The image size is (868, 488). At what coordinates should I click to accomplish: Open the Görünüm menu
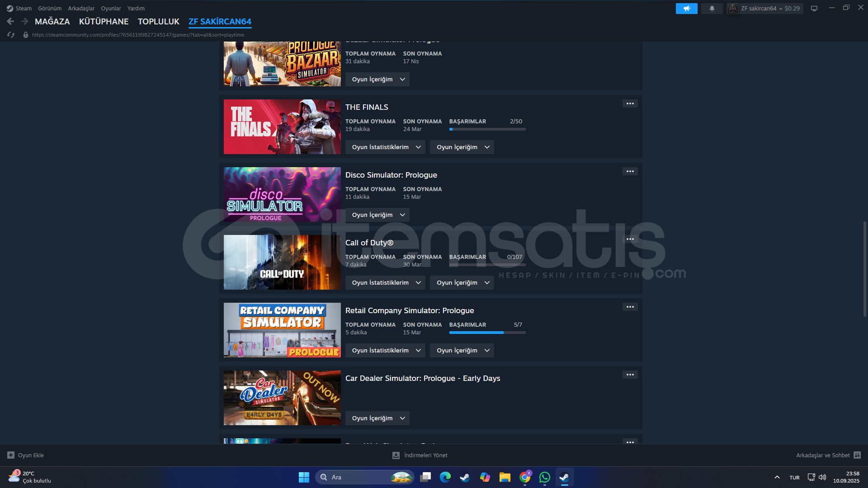coord(50,8)
